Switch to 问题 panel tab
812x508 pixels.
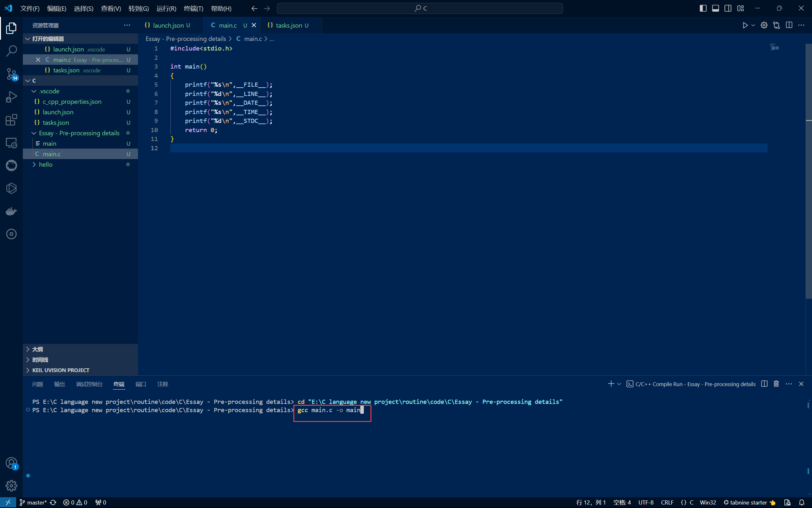point(37,384)
